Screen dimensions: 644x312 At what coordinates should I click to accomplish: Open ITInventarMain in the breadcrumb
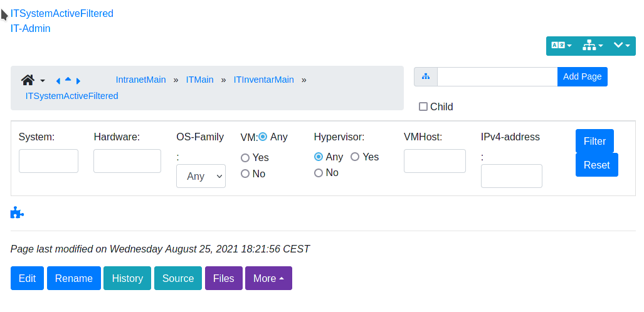pos(263,80)
